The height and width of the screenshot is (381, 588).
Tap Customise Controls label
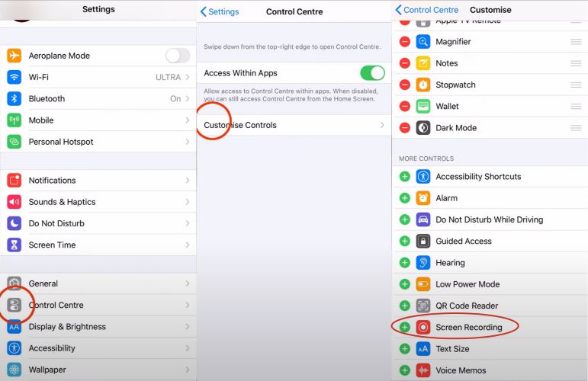[240, 125]
